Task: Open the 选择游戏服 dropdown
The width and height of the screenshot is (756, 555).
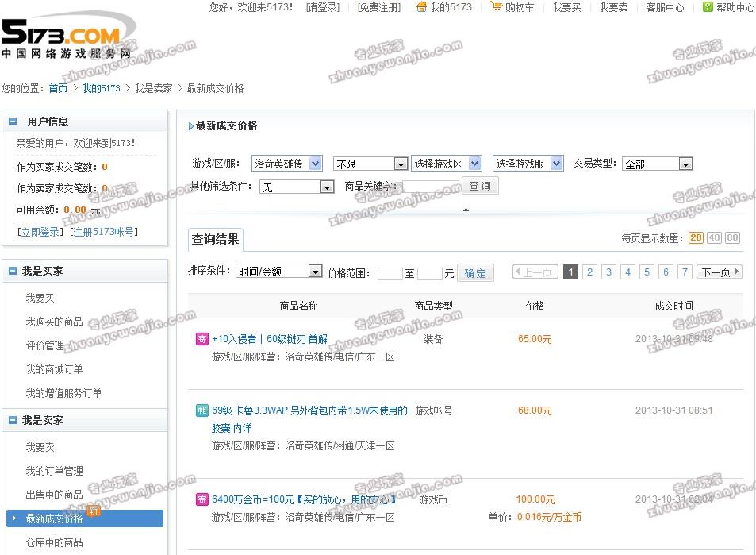Action: click(528, 164)
